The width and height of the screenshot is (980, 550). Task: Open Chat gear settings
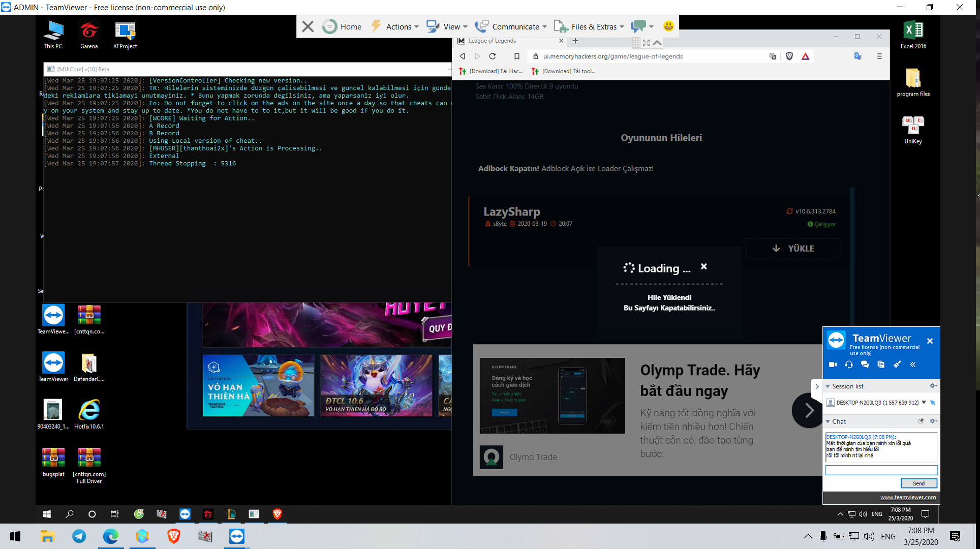pos(933,421)
